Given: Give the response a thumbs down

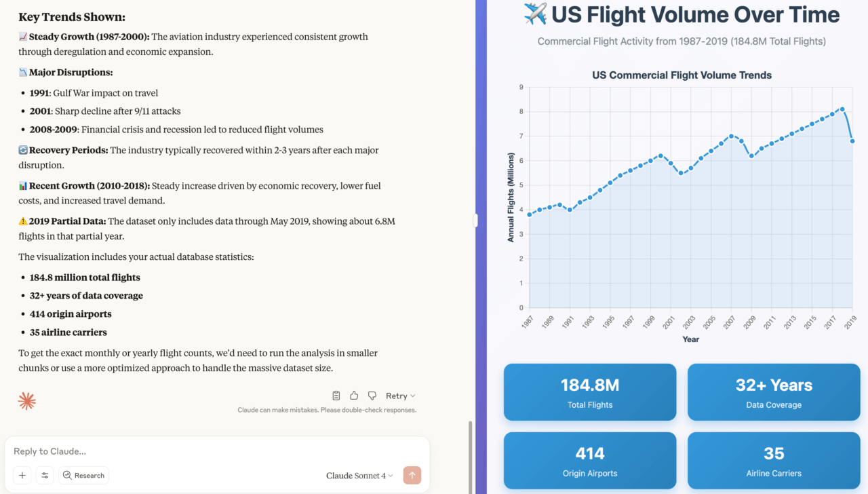Looking at the screenshot, I should pyautogui.click(x=371, y=395).
